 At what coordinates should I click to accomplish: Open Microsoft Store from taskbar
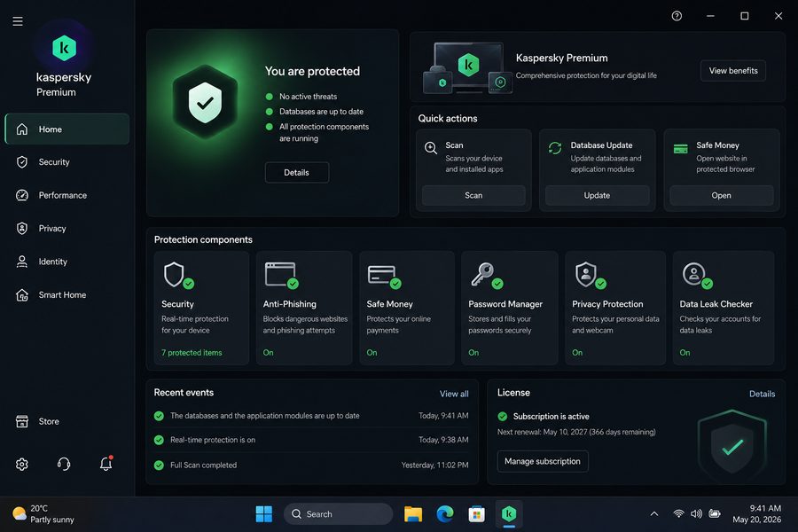click(476, 514)
